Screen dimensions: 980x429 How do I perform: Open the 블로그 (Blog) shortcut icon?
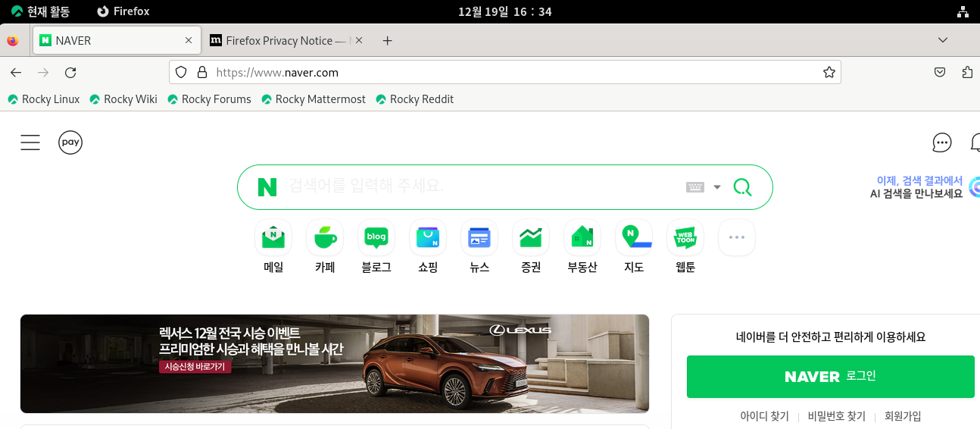376,237
